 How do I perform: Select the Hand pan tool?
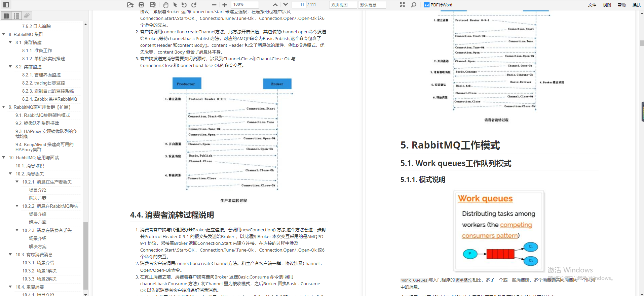point(165,5)
